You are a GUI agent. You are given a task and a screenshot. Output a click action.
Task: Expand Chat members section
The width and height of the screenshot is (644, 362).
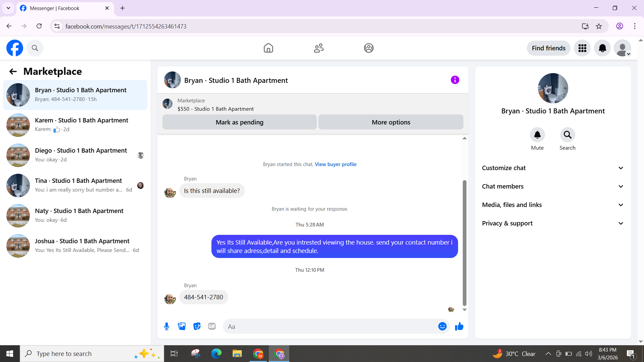(x=553, y=187)
